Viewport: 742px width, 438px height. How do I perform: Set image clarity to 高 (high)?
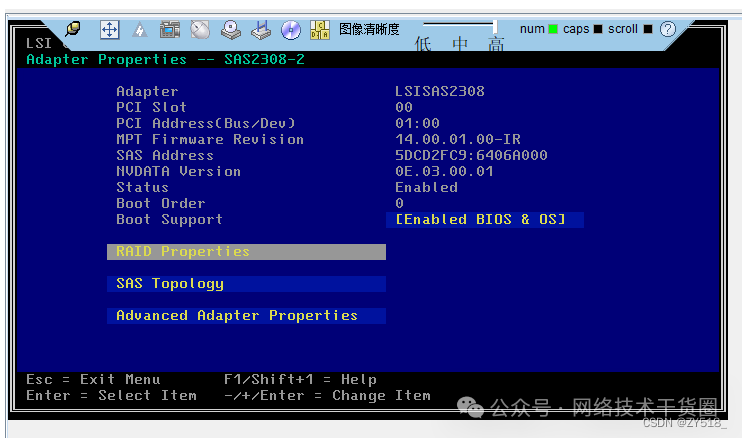click(x=496, y=44)
